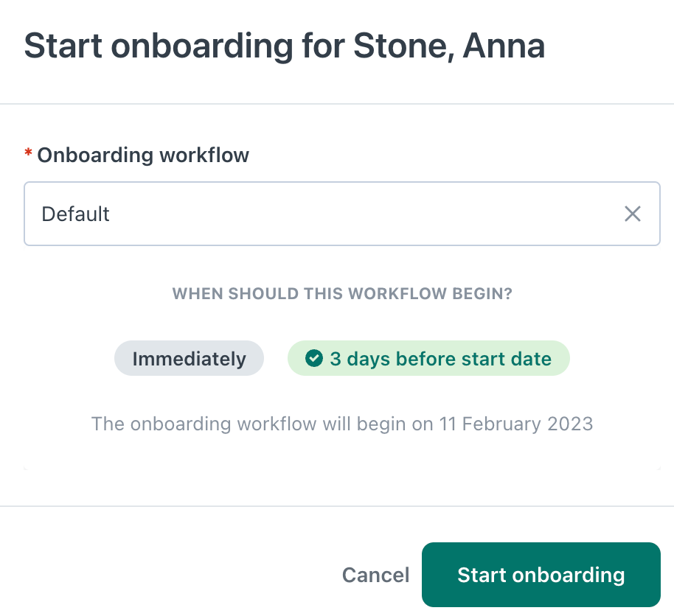Screen dimensions: 674x616
Task: Click the 'When should this workflow begin?' heading
Action: (x=342, y=294)
